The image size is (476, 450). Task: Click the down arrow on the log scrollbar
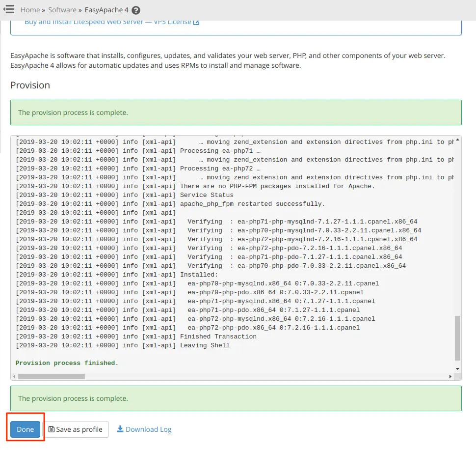[457, 368]
